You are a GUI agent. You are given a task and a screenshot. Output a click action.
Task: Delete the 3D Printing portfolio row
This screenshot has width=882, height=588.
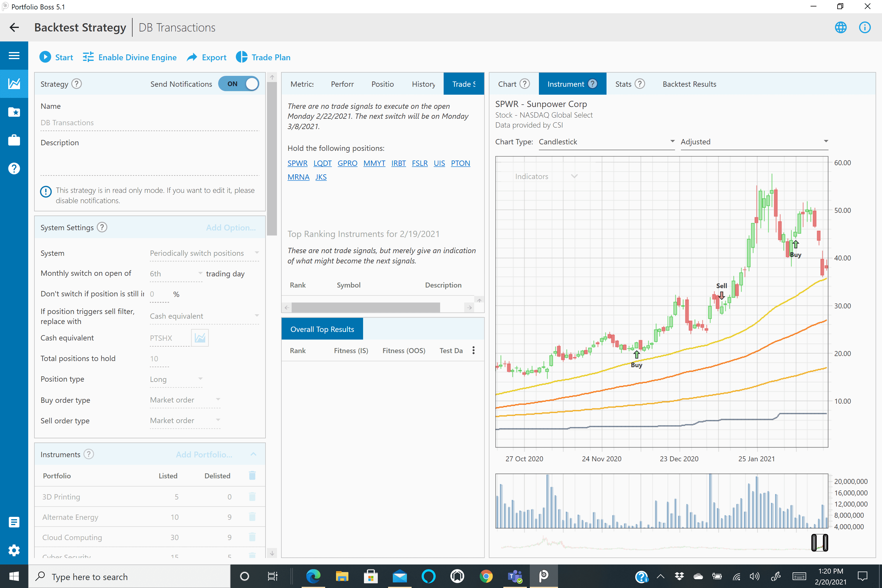(x=252, y=497)
